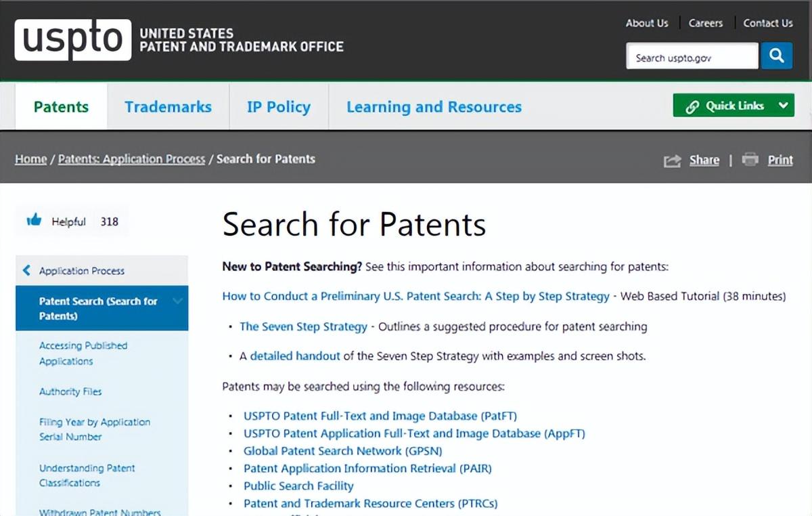Click the back chevron beside Application Process

[26, 270]
